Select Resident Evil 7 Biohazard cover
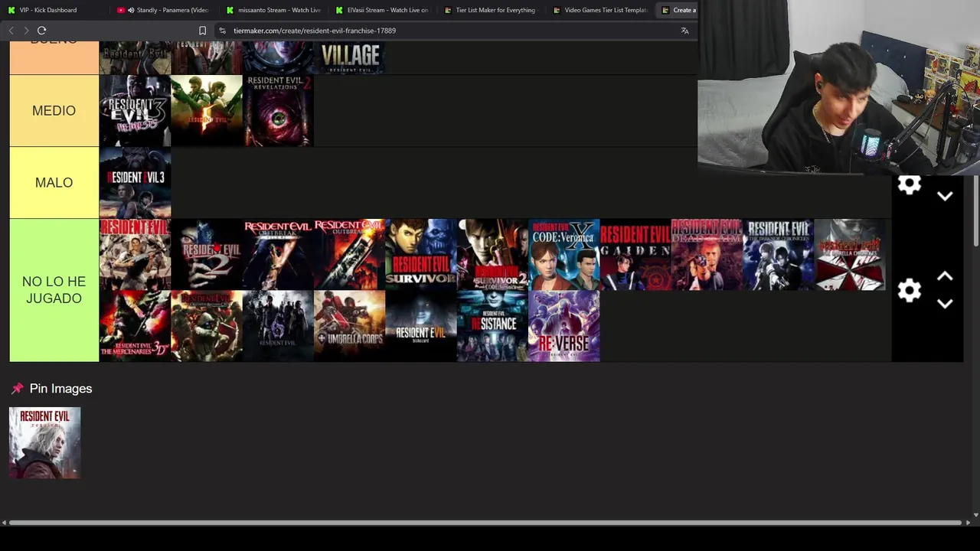 point(421,326)
